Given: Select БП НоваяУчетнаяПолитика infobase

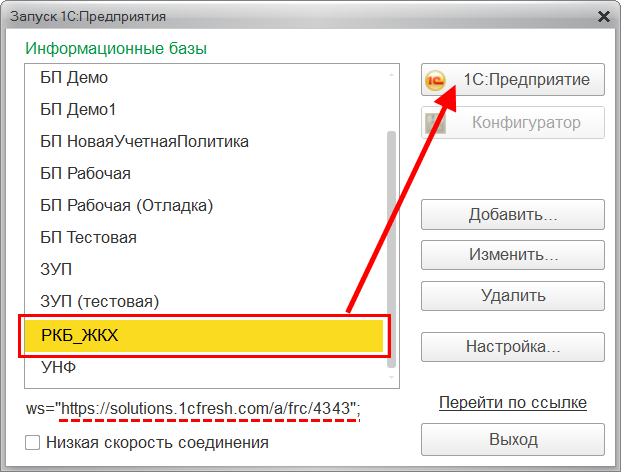Looking at the screenshot, I should pyautogui.click(x=206, y=142).
